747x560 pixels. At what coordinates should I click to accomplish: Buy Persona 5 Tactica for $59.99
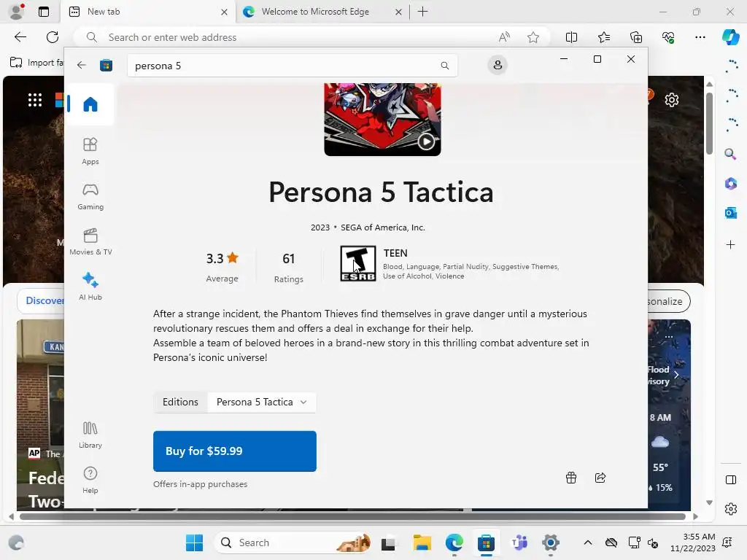234,451
